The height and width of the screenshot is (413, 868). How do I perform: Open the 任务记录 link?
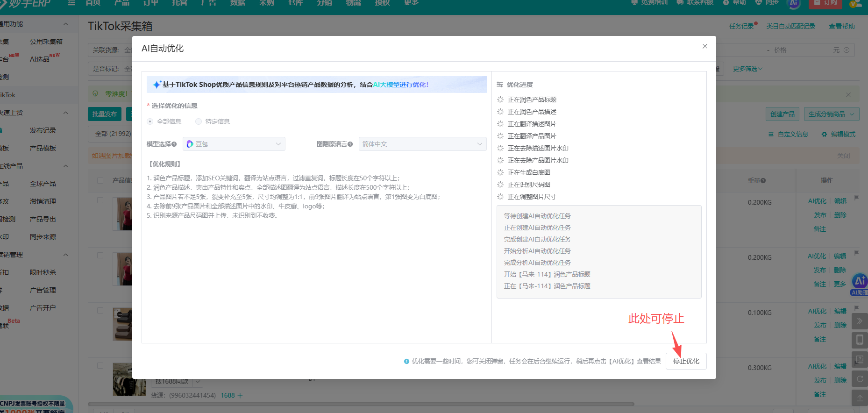coord(741,26)
